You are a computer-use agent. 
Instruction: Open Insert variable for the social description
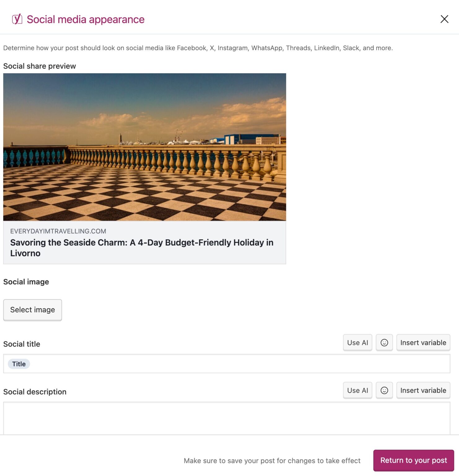(x=423, y=390)
